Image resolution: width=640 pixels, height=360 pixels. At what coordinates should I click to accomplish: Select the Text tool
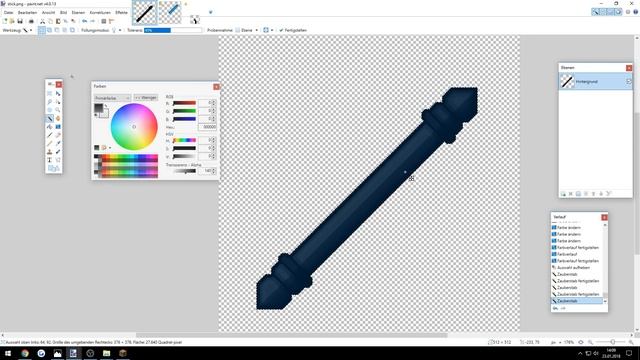point(50,160)
